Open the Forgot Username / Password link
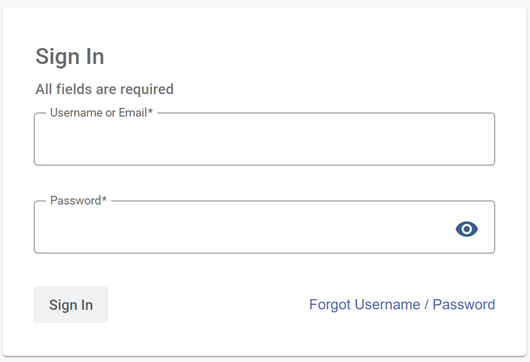 pyautogui.click(x=402, y=305)
